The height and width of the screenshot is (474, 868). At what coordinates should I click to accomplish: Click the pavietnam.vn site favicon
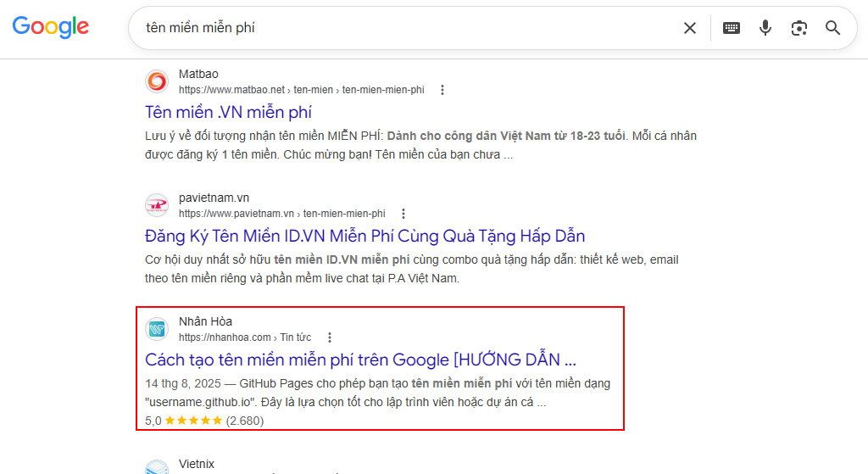[157, 205]
